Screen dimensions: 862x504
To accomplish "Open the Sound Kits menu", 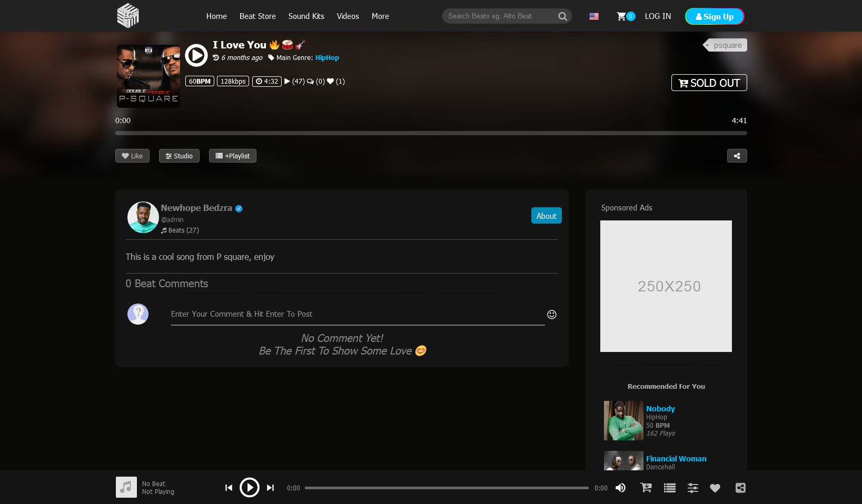I will [x=306, y=16].
